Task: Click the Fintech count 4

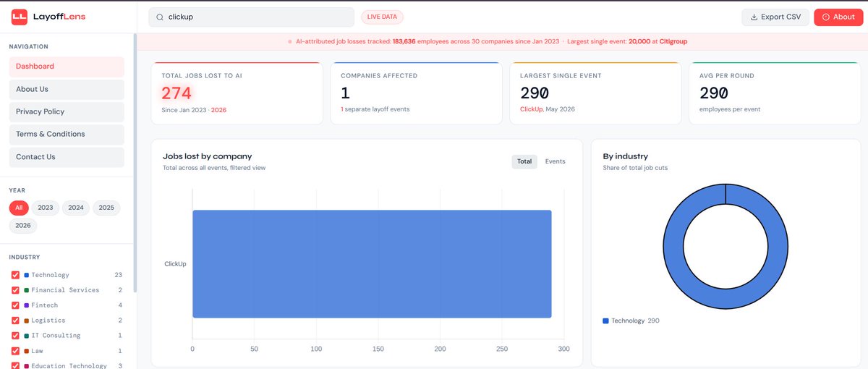Action: [120, 305]
